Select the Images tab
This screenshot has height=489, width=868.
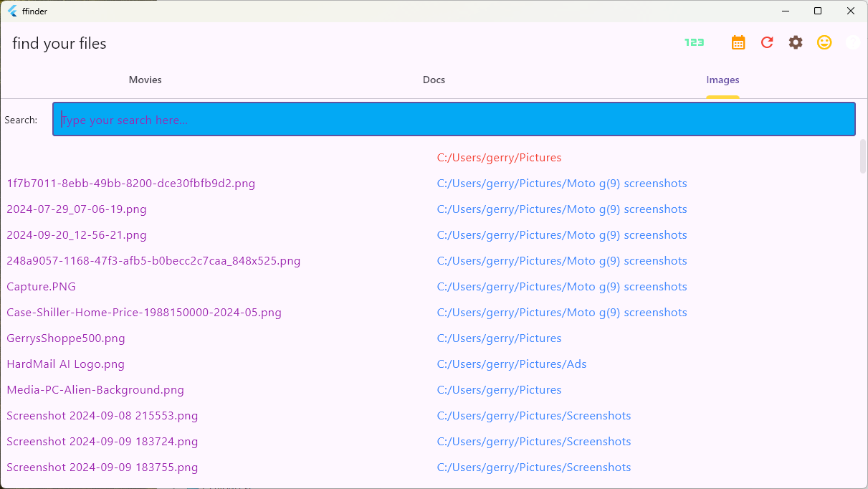coord(722,80)
